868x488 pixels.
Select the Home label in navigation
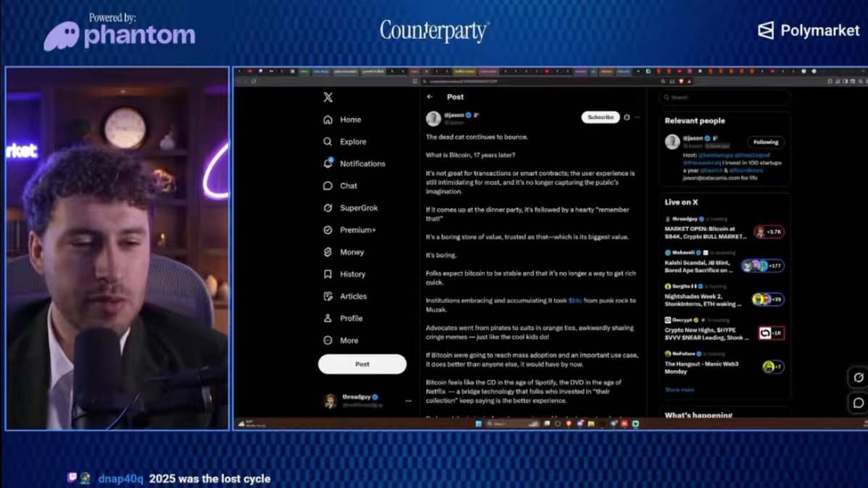(x=351, y=120)
